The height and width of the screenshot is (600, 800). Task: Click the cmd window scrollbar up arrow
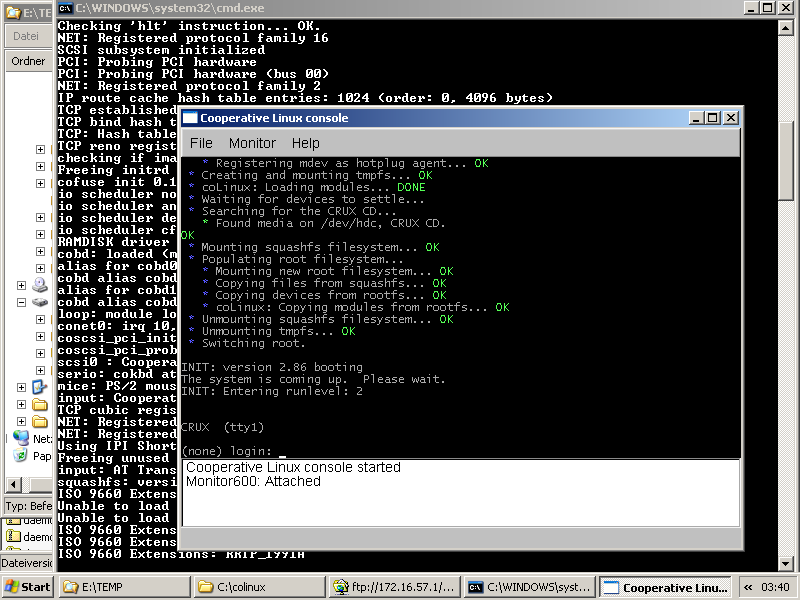pos(786,28)
